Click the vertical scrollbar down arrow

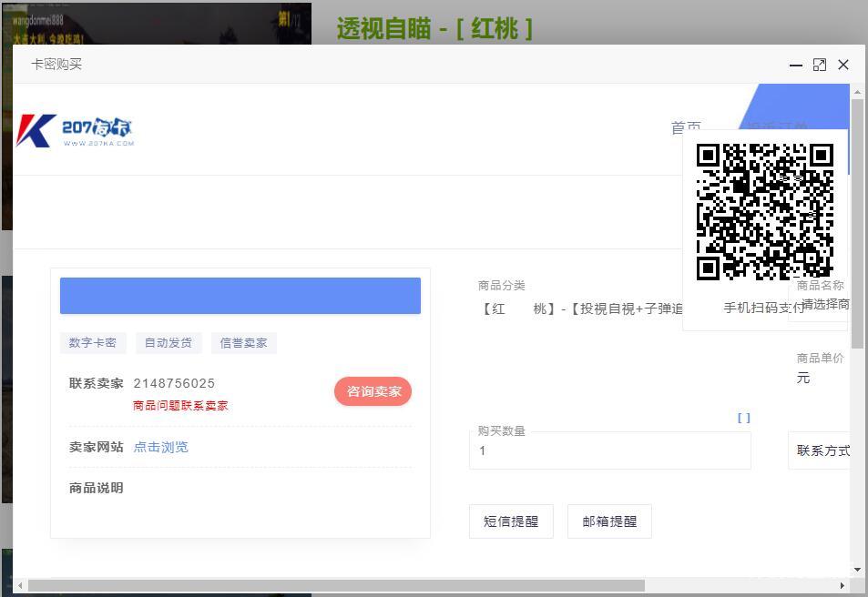coord(857,570)
